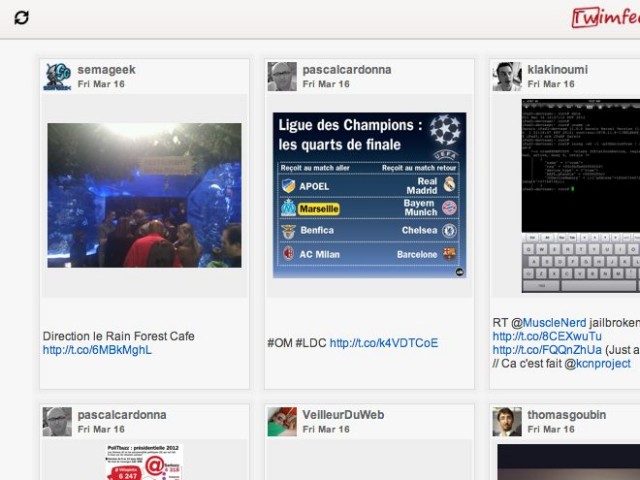Open the PoliTbuzz présidentielle 2012 image

pos(144,462)
